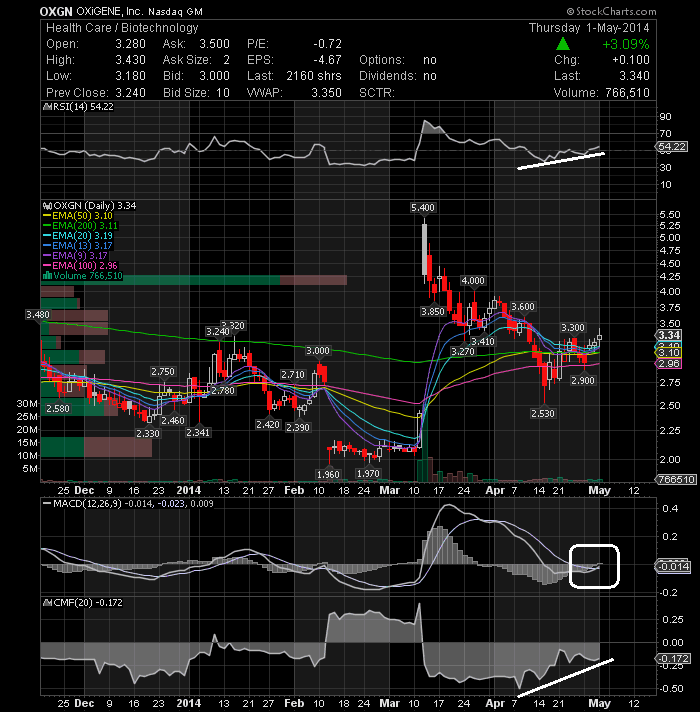
Task: Click the High price 3.430
Action: coord(130,60)
